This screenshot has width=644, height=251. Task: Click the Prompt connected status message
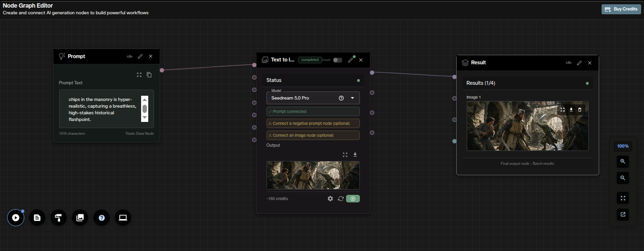pos(313,111)
